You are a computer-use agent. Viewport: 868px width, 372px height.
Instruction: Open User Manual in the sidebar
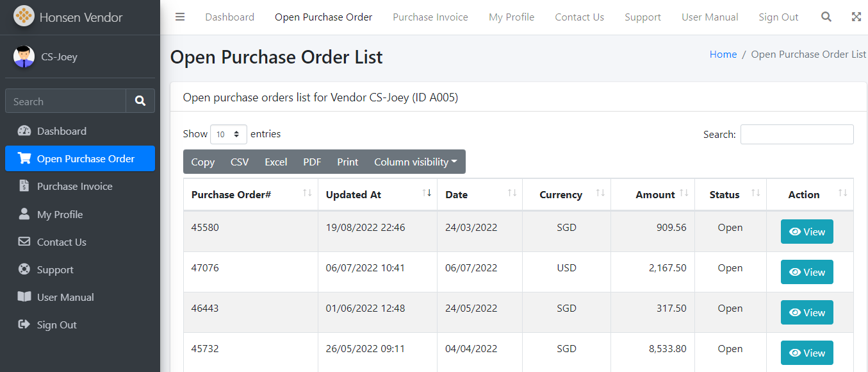(x=65, y=298)
